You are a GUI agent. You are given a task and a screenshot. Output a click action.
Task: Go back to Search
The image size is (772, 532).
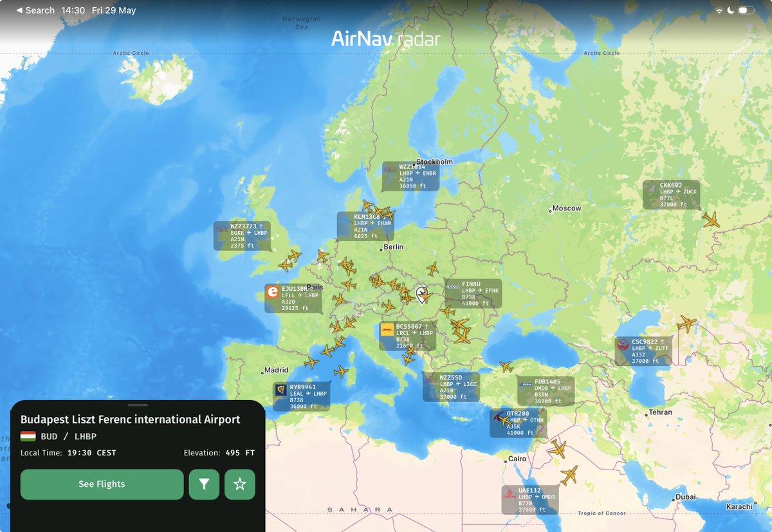pos(35,10)
